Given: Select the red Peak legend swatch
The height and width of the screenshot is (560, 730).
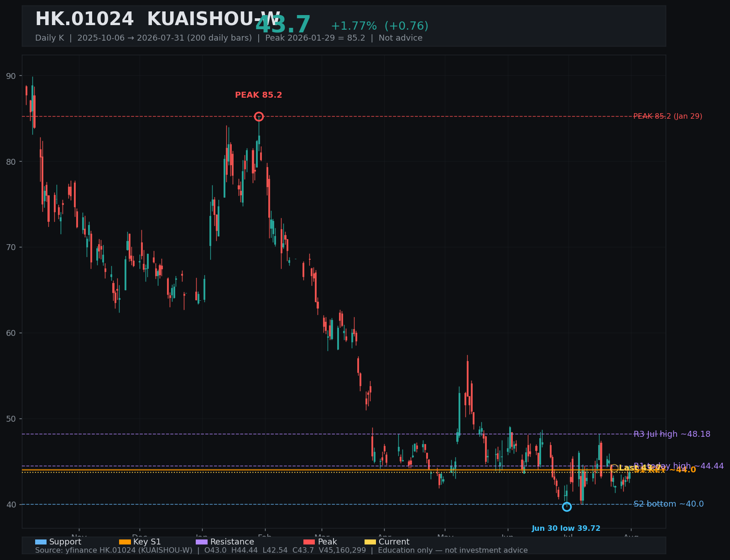Looking at the screenshot, I should pos(309,542).
